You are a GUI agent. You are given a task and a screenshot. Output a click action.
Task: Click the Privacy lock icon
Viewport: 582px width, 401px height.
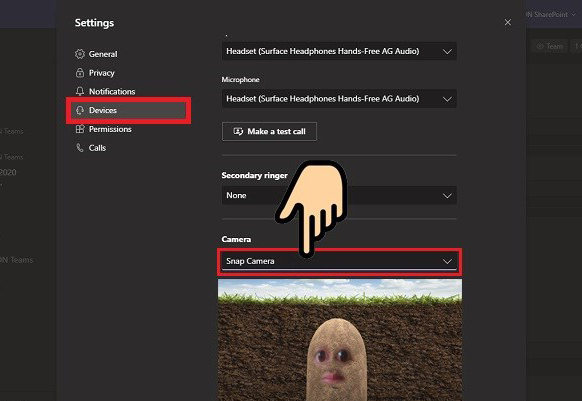(80, 73)
